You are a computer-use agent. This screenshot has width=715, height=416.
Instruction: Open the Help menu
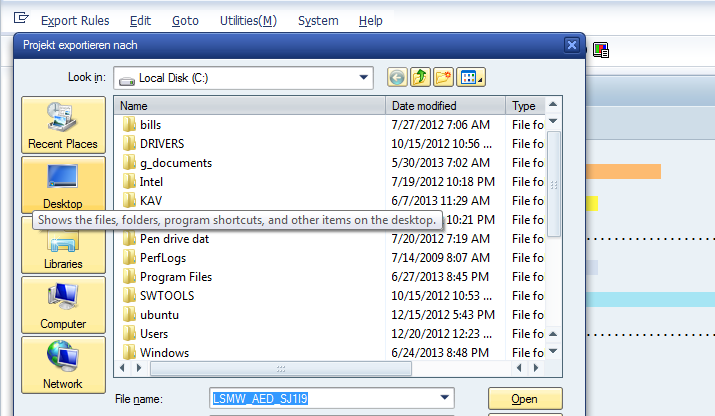click(x=370, y=21)
